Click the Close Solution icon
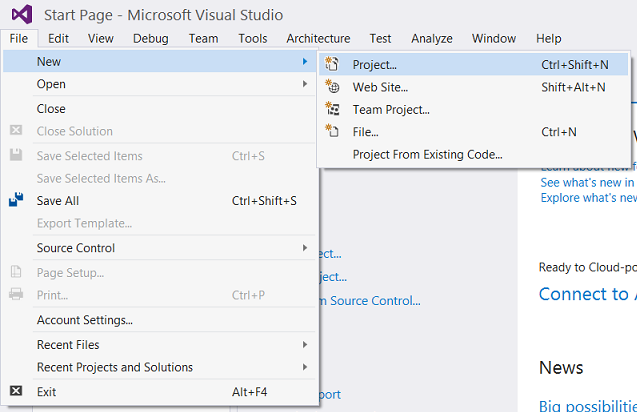Image resolution: width=637 pixels, height=412 pixels. point(16,131)
